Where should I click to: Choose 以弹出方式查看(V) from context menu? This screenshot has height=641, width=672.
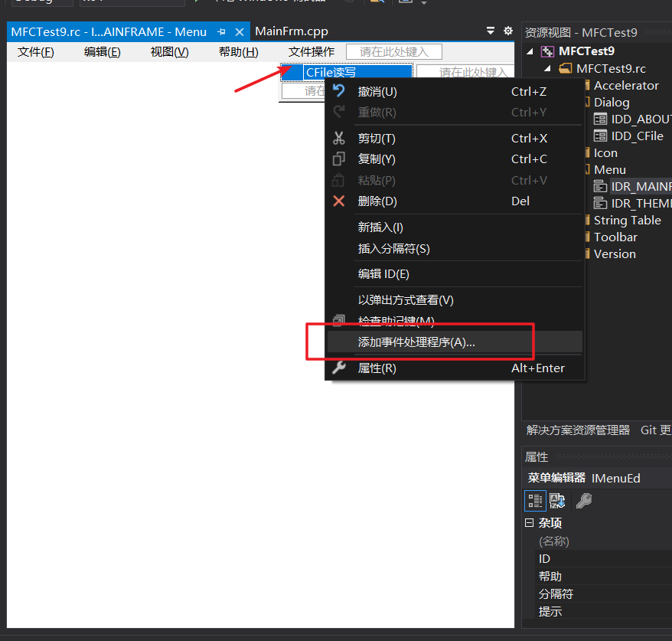[x=455, y=299]
